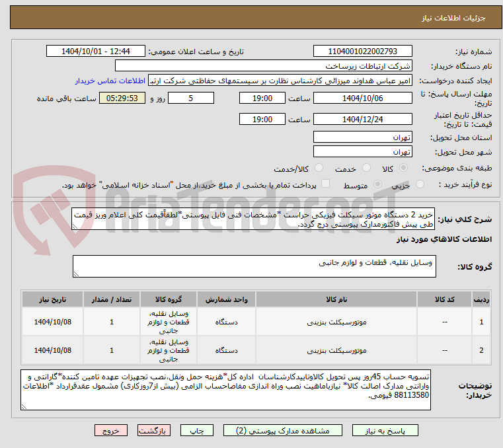Screen dimensions: 503x448
Task: Click the requester field 'امیر عباس هداوند میرزائی'
Action: (x=280, y=81)
